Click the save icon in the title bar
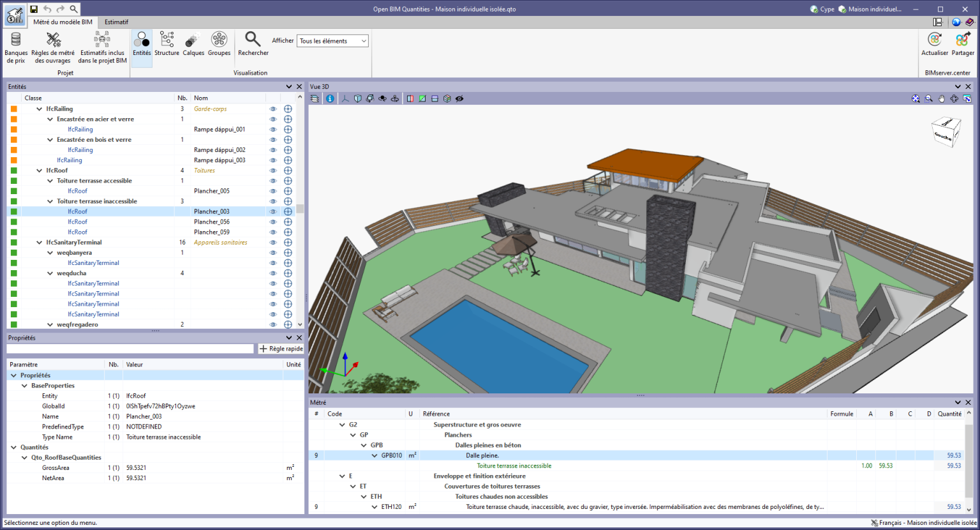This screenshot has width=980, height=530. pyautogui.click(x=34, y=9)
